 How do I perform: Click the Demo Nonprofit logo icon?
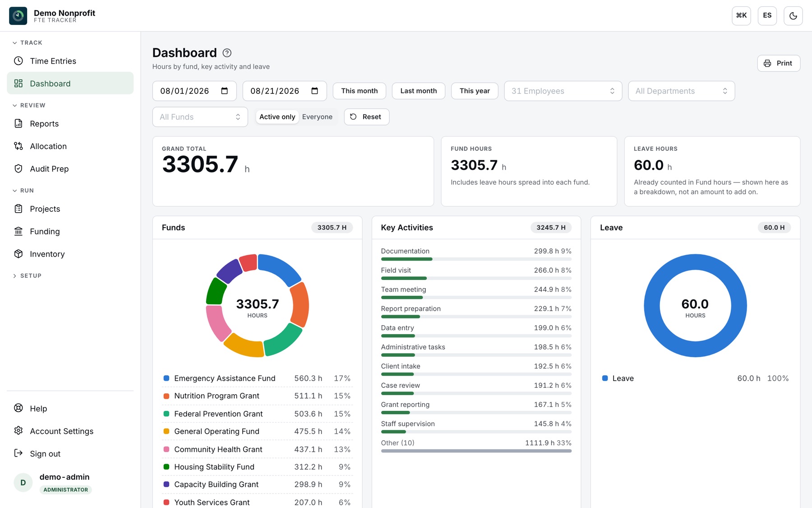click(x=18, y=16)
